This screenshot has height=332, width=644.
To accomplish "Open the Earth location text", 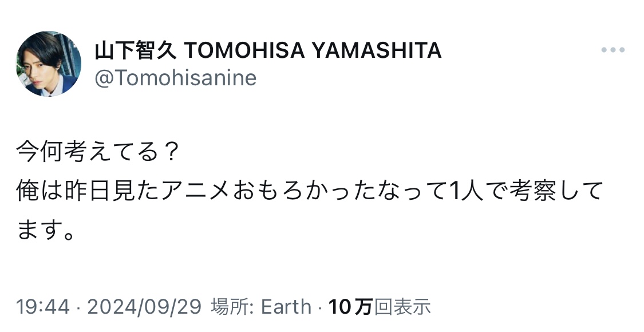I will click(286, 307).
